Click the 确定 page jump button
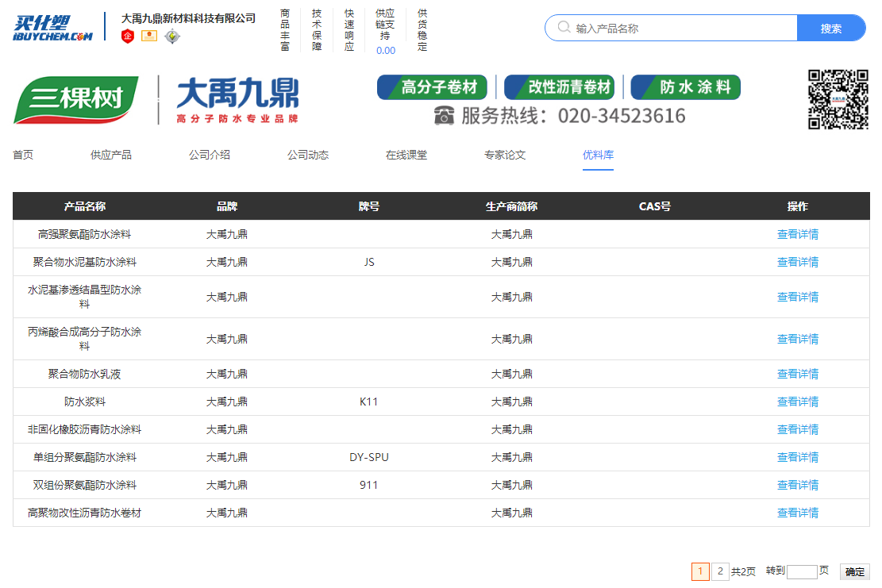The height and width of the screenshot is (588, 882). (854, 571)
